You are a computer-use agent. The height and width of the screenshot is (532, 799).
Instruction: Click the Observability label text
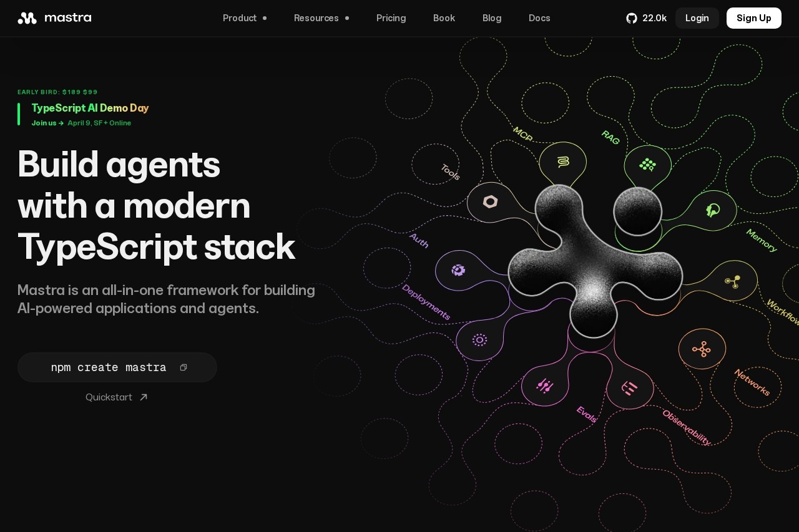(x=687, y=427)
